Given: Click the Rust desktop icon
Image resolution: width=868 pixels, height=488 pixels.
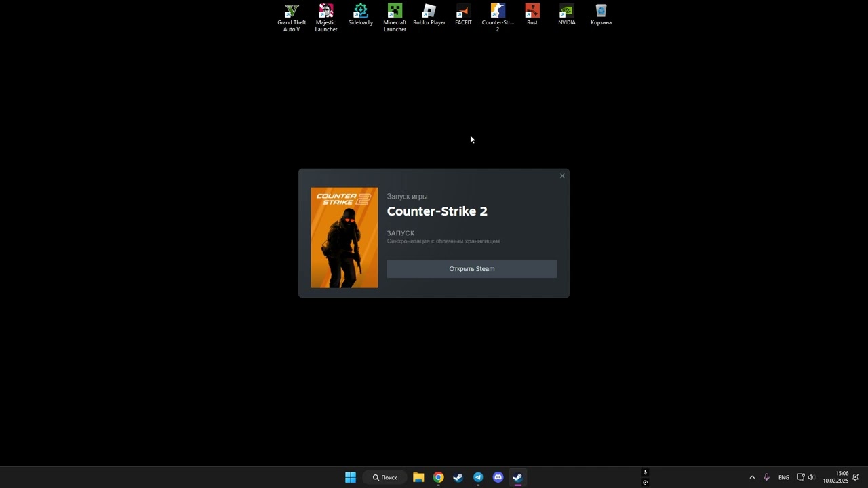Looking at the screenshot, I should pyautogui.click(x=532, y=15).
